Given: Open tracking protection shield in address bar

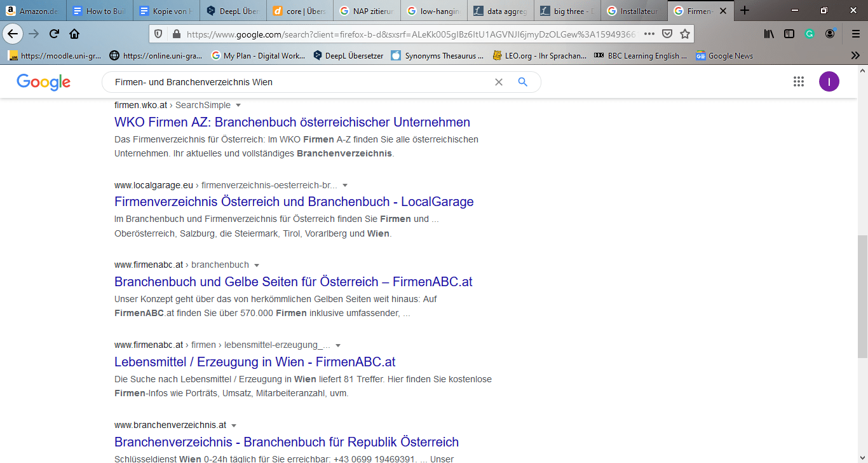Looking at the screenshot, I should click(x=159, y=34).
